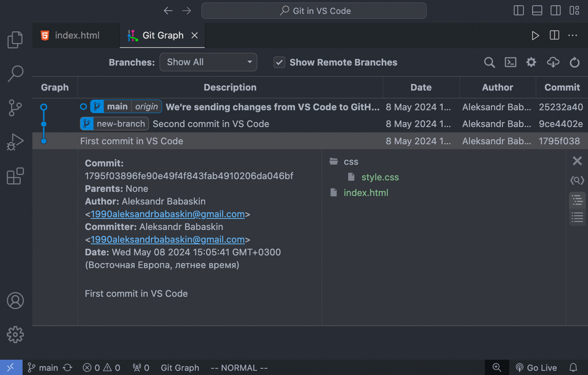
Task: Go back with the left arrow
Action: pyautogui.click(x=168, y=11)
